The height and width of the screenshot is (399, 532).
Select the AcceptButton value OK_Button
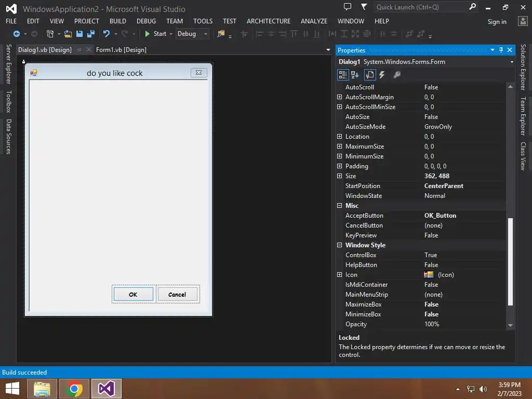click(x=440, y=216)
